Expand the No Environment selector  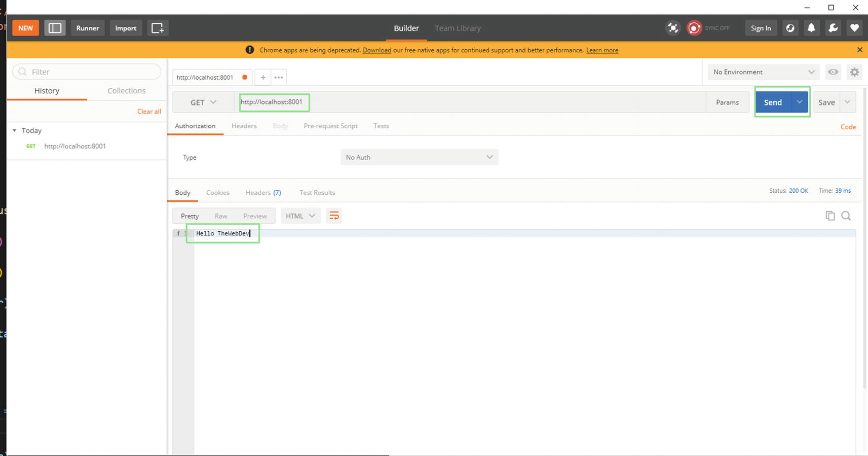coord(763,72)
